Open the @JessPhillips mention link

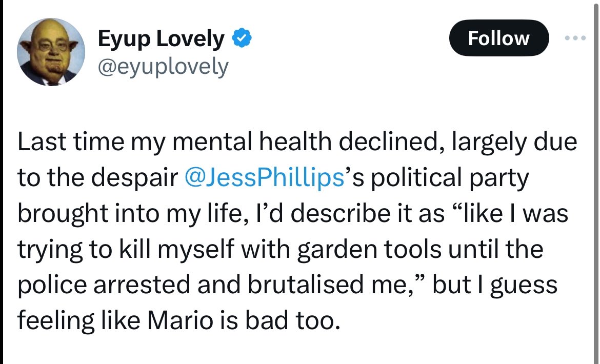pos(263,177)
